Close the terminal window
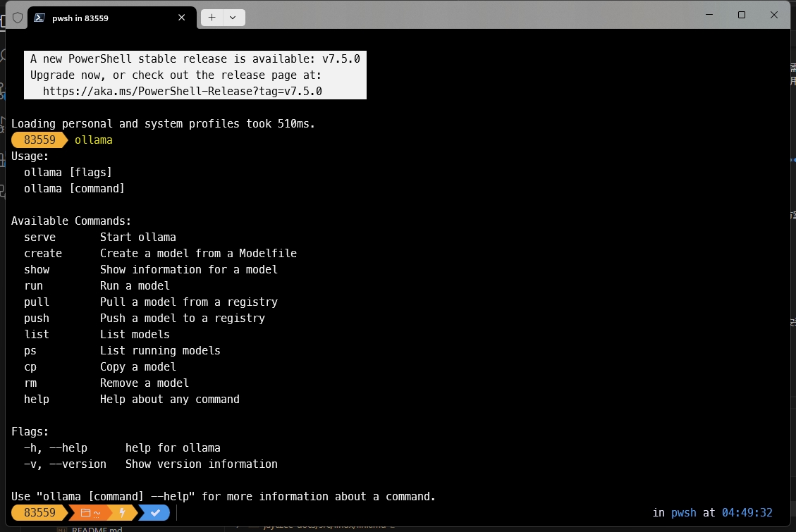 pyautogui.click(x=773, y=15)
